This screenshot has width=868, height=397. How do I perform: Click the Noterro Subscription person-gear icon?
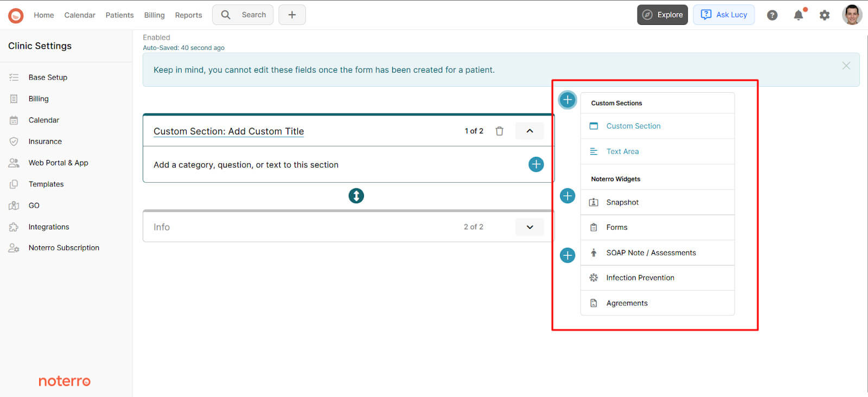tap(14, 248)
